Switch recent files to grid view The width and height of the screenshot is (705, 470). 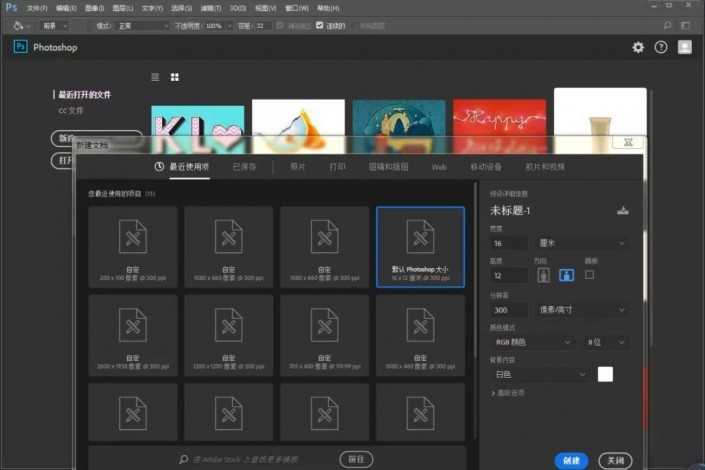click(174, 77)
